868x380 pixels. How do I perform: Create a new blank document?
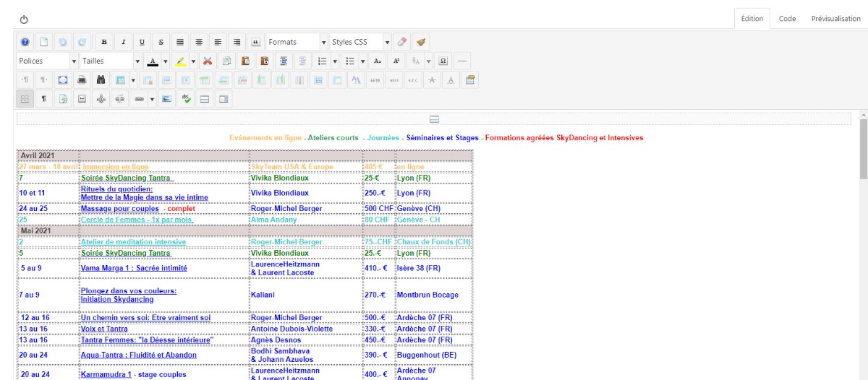coord(43,42)
